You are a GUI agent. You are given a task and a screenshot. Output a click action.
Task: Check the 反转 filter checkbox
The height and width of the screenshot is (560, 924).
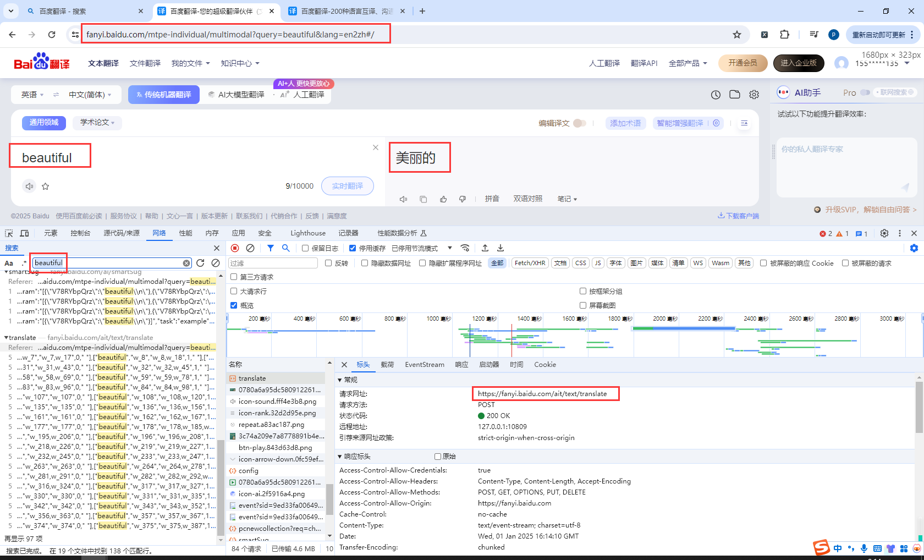328,263
